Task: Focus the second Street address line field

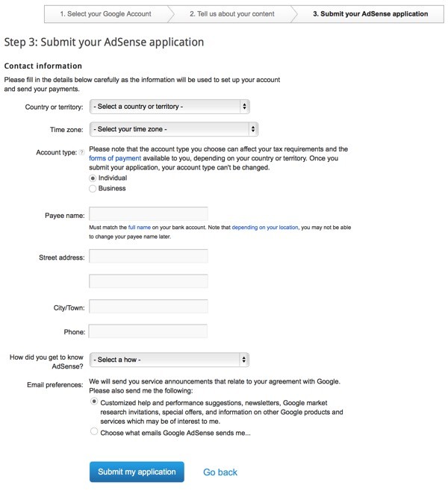Action: pos(149,281)
